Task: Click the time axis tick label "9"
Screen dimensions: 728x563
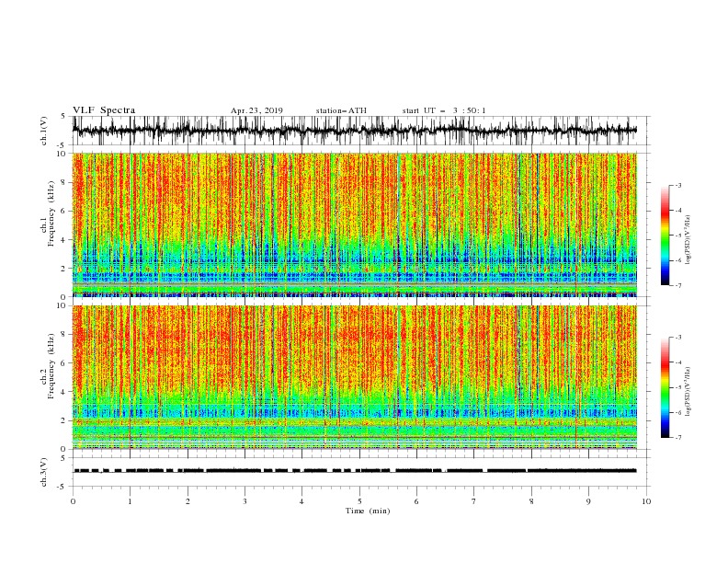Action: point(588,501)
